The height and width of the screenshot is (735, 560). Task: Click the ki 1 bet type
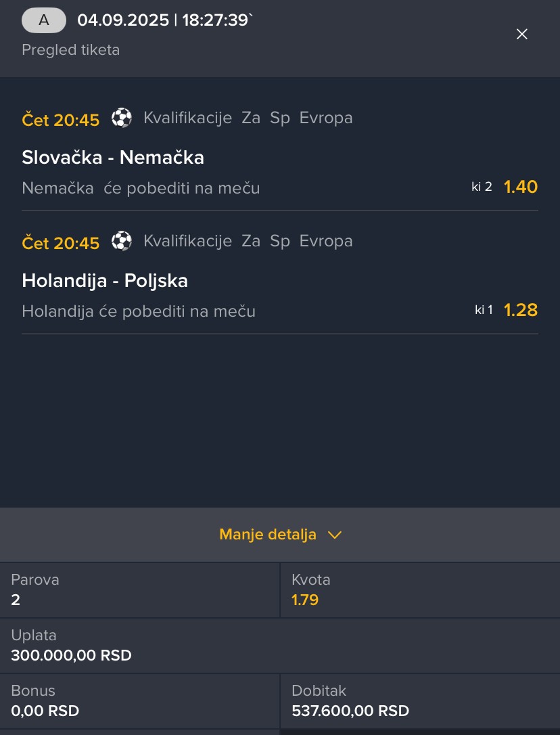pyautogui.click(x=484, y=311)
